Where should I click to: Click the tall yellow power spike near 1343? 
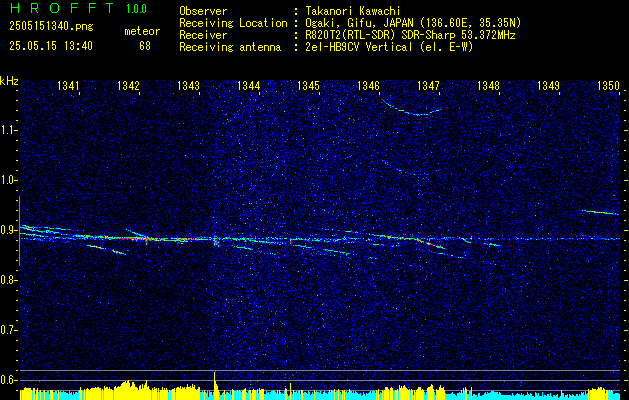pos(215,385)
